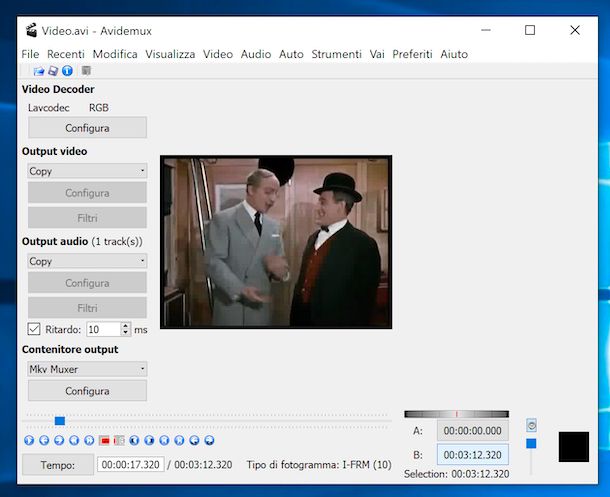
Task: Go to next frame arrow
Action: pyautogui.click(x=59, y=440)
